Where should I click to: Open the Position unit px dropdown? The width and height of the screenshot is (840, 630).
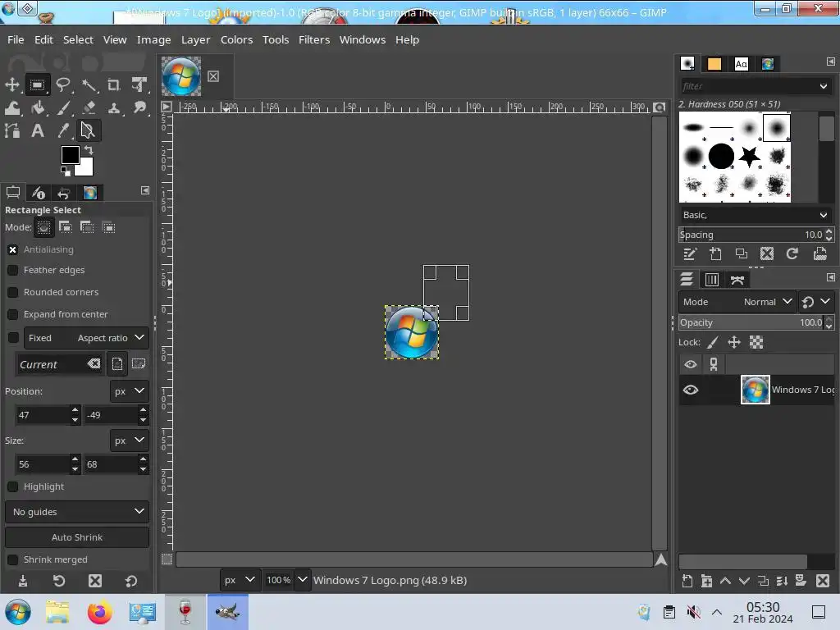(x=129, y=391)
